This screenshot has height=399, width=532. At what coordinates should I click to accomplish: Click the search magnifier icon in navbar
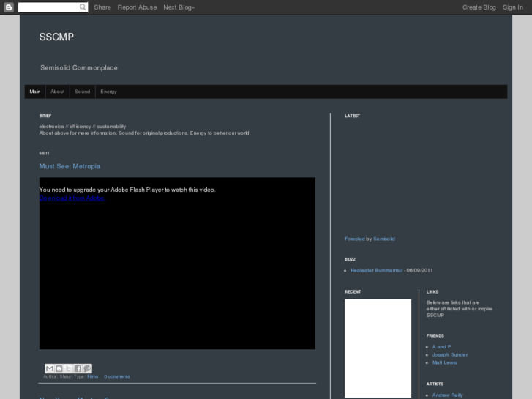pos(83,7)
